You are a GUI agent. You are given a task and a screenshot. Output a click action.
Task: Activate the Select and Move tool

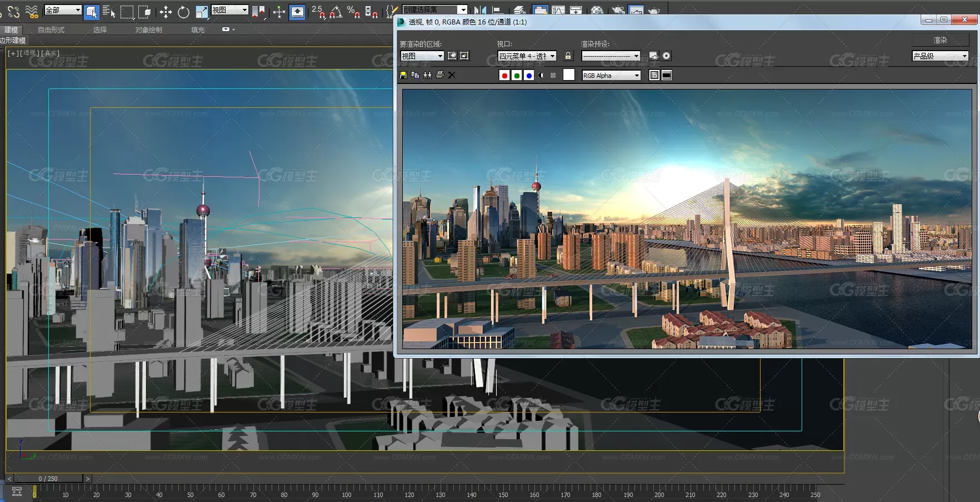click(166, 12)
